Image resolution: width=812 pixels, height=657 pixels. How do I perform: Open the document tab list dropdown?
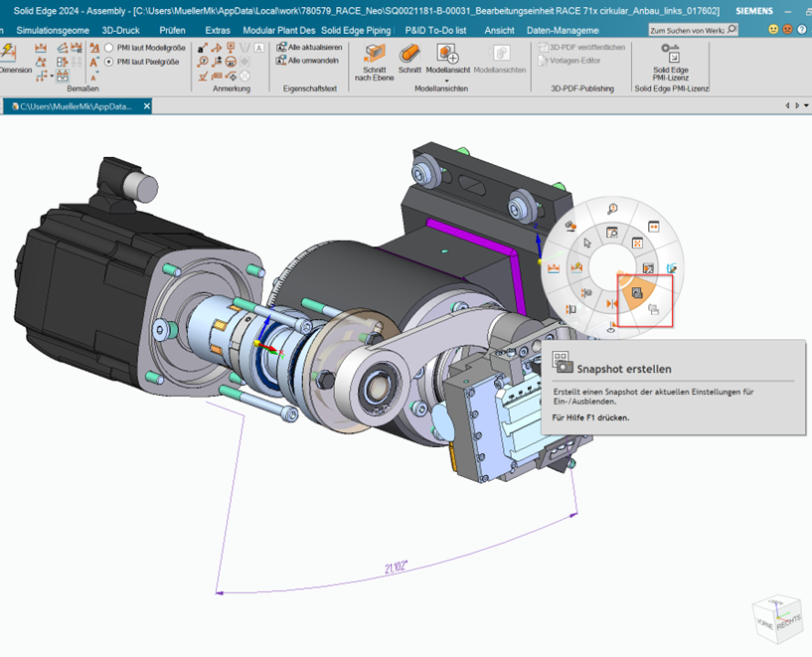pyautogui.click(x=806, y=105)
